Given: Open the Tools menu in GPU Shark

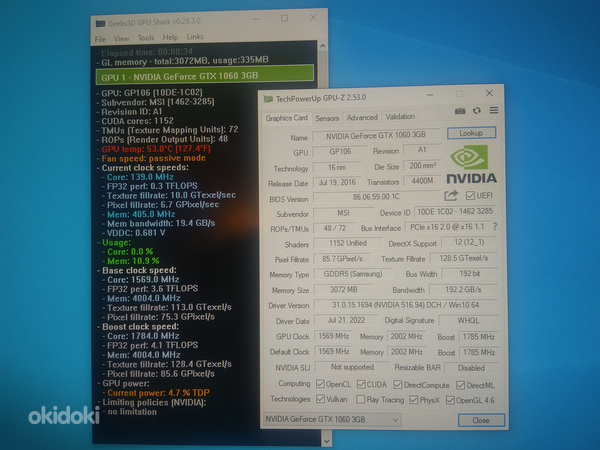Looking at the screenshot, I should (x=146, y=38).
